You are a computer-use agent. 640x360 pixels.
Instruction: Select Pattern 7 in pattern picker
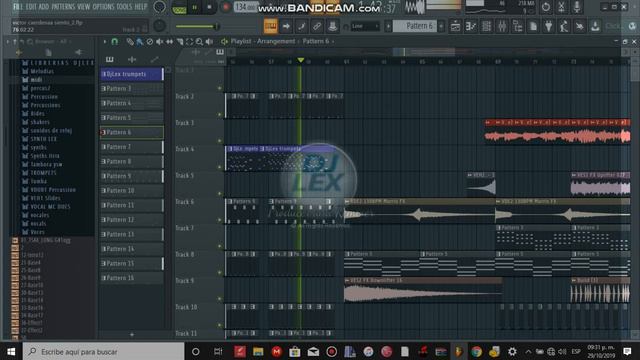pyautogui.click(x=131, y=147)
